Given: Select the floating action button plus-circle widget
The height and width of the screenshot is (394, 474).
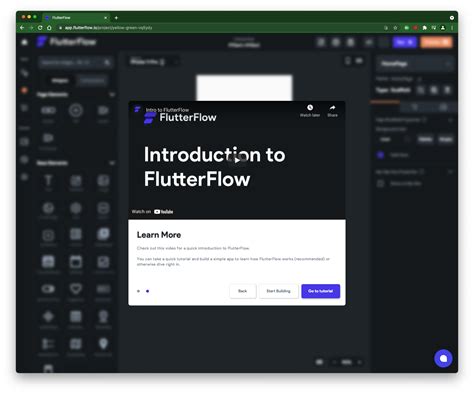Looking at the screenshot, I should (x=76, y=110).
